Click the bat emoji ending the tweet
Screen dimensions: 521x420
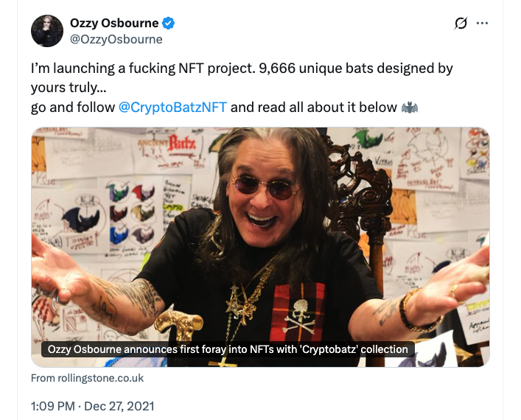coord(410,108)
